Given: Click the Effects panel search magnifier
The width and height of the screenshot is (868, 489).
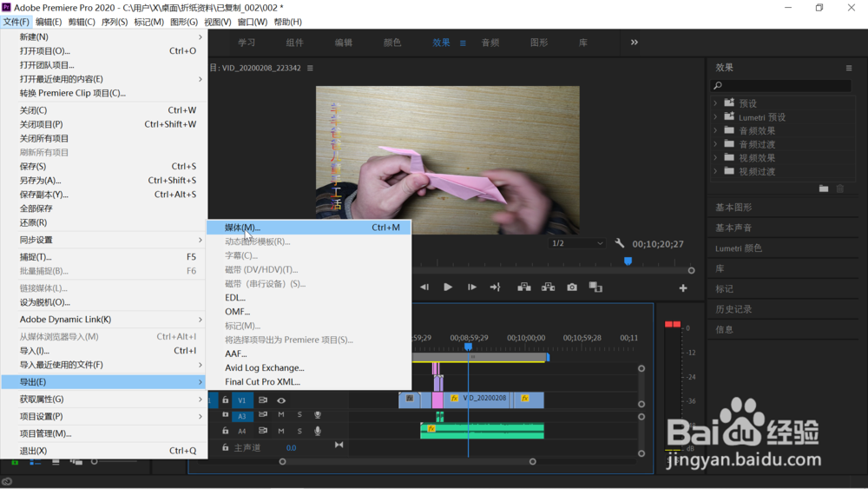Looking at the screenshot, I should 718,85.
